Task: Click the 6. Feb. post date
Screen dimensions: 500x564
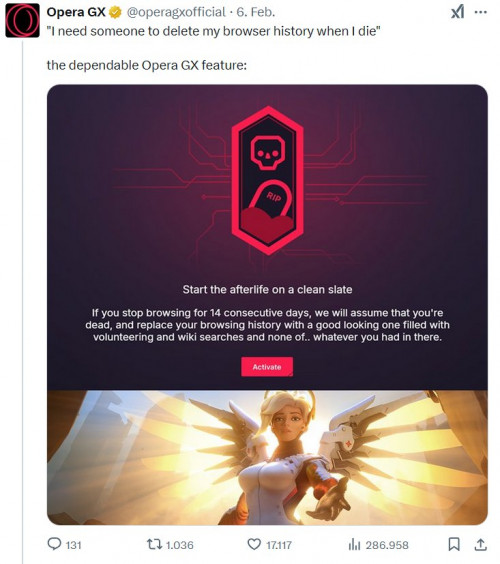Action: pyautogui.click(x=256, y=12)
